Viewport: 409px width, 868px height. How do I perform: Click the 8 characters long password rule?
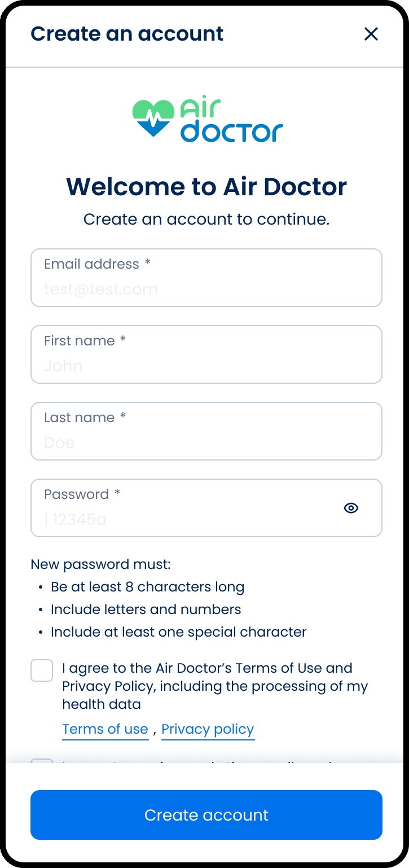147,587
